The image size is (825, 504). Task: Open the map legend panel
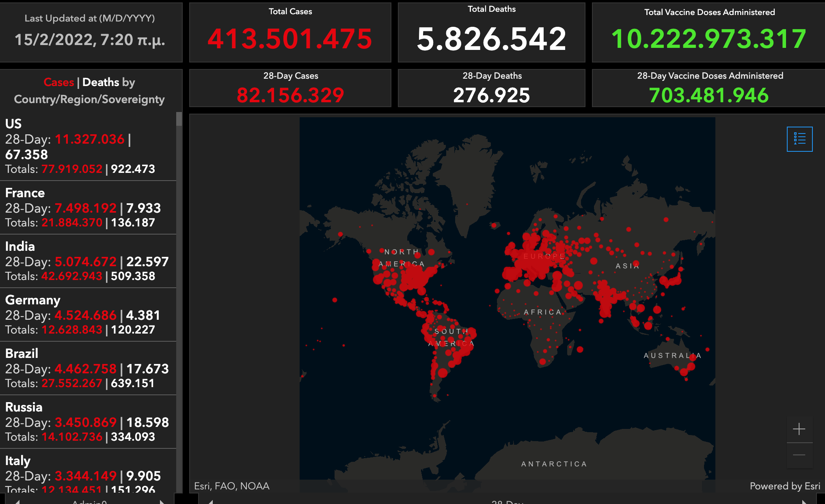[799, 139]
